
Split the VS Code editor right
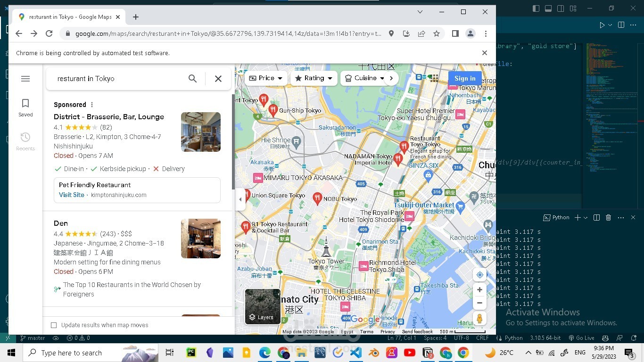tap(621, 25)
